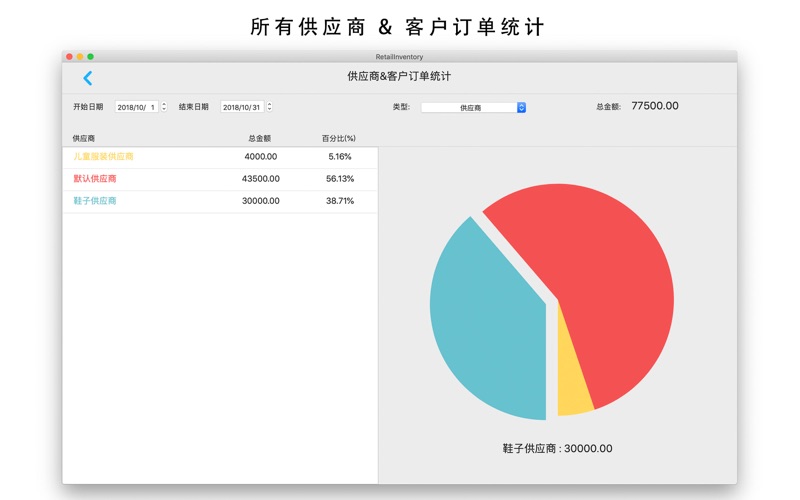Click the 供应商 column header

click(84, 138)
